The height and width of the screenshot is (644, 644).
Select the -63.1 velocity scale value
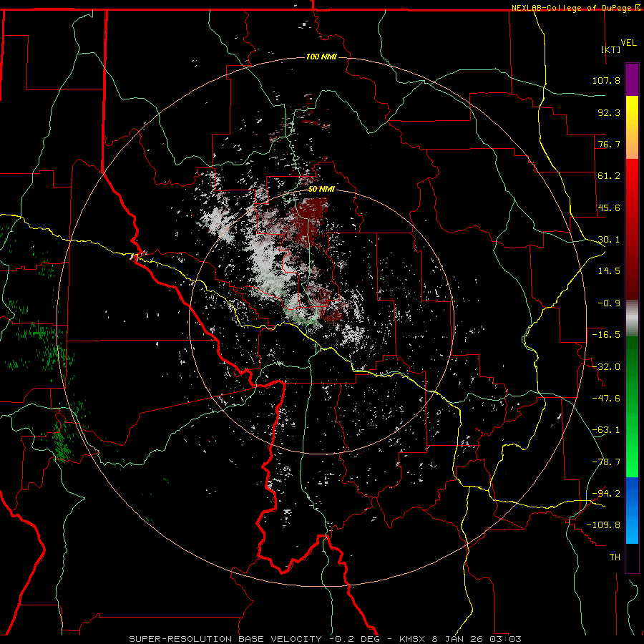[606, 430]
